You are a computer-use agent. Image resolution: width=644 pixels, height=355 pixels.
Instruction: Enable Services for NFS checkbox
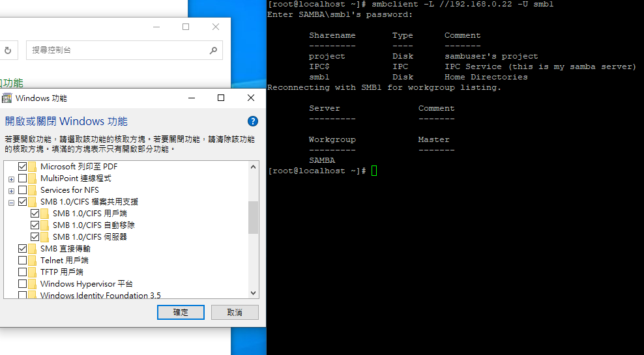tap(23, 190)
